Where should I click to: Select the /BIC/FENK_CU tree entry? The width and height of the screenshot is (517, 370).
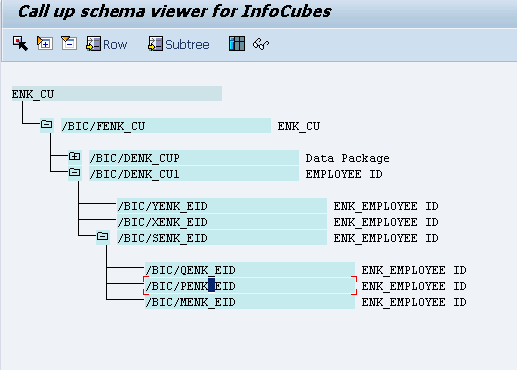pyautogui.click(x=166, y=126)
